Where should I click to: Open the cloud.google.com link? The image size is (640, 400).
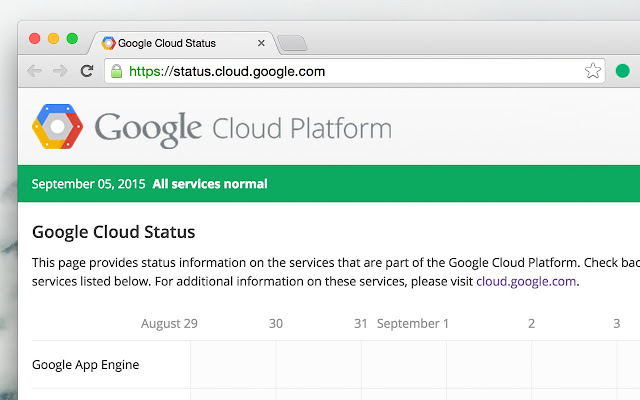(526, 281)
